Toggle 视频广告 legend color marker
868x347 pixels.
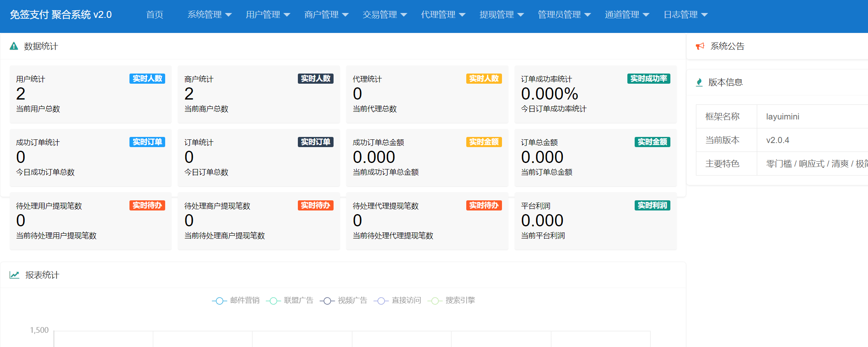coord(327,301)
